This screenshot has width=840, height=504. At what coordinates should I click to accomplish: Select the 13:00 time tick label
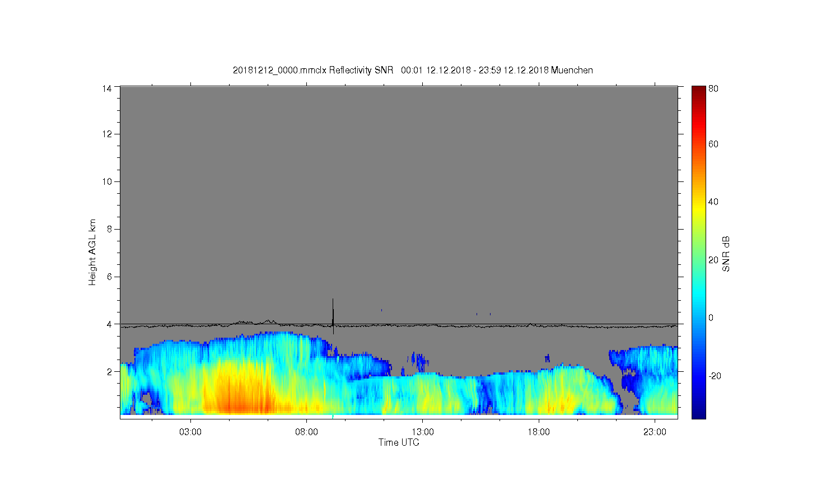coord(423,432)
